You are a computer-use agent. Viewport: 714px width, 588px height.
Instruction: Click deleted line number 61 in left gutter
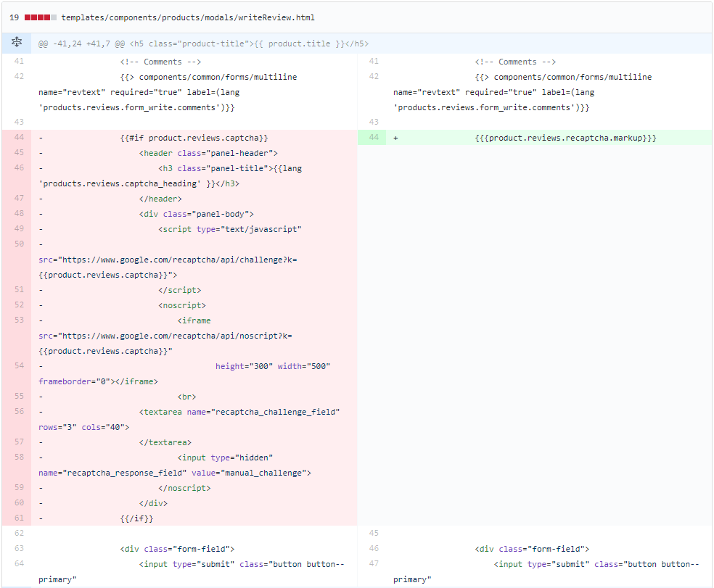(19, 518)
